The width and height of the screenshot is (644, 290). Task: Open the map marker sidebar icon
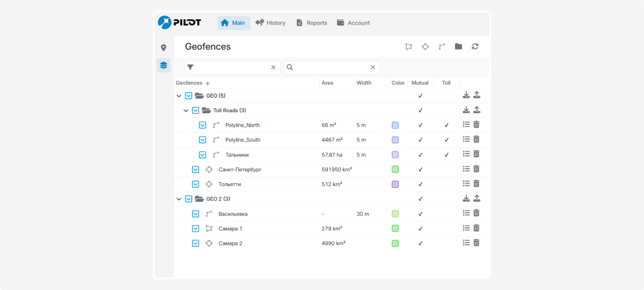click(x=164, y=48)
